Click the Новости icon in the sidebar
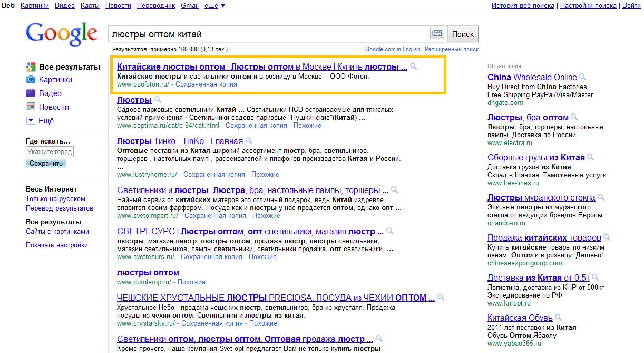The image size is (644, 353). [x=31, y=107]
